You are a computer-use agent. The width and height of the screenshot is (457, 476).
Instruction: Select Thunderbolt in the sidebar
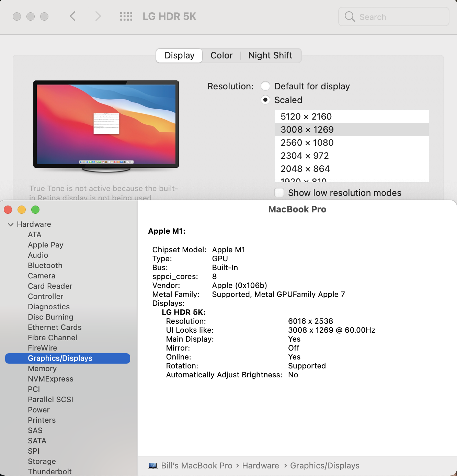50,472
